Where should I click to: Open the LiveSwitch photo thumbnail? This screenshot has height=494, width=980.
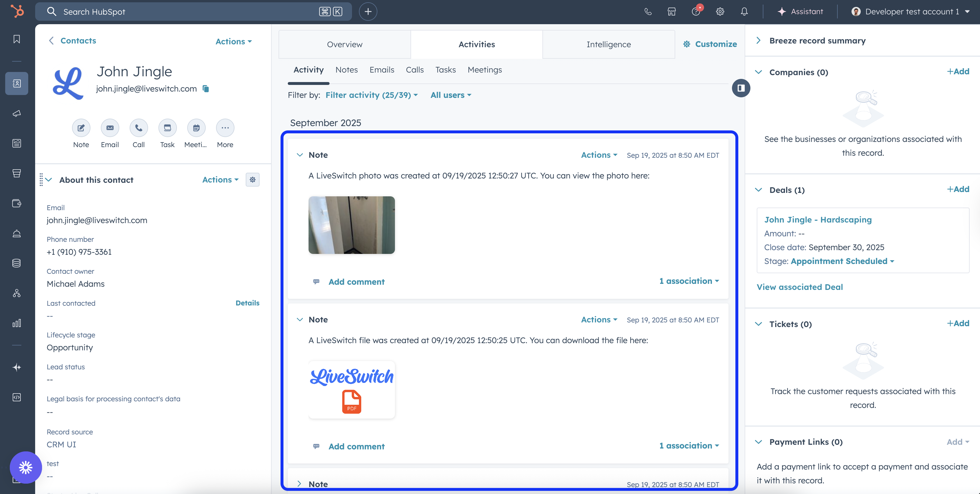click(351, 225)
